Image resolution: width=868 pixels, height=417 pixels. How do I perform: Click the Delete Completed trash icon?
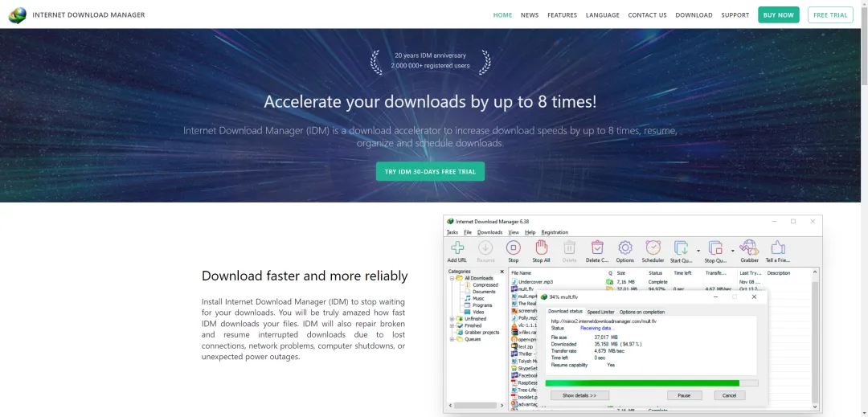[597, 248]
